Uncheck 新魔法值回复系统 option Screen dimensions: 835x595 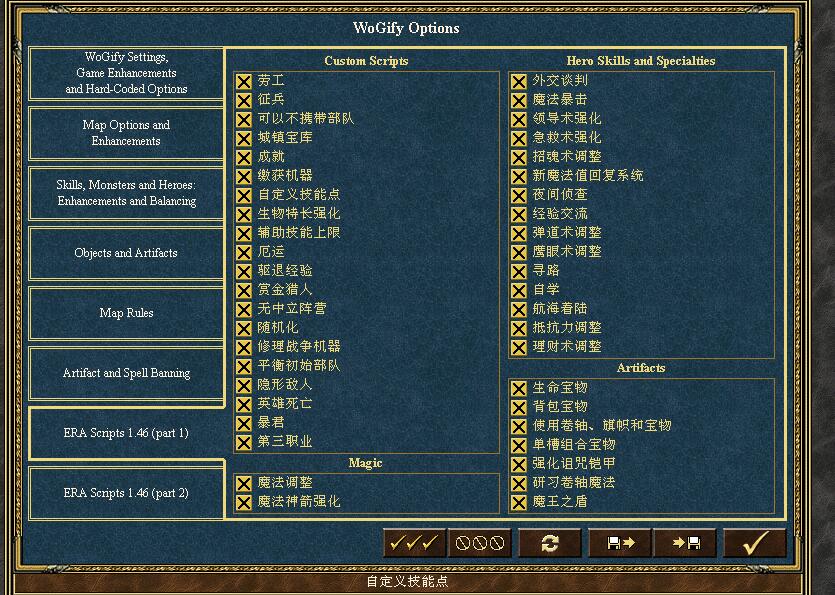tap(519, 176)
